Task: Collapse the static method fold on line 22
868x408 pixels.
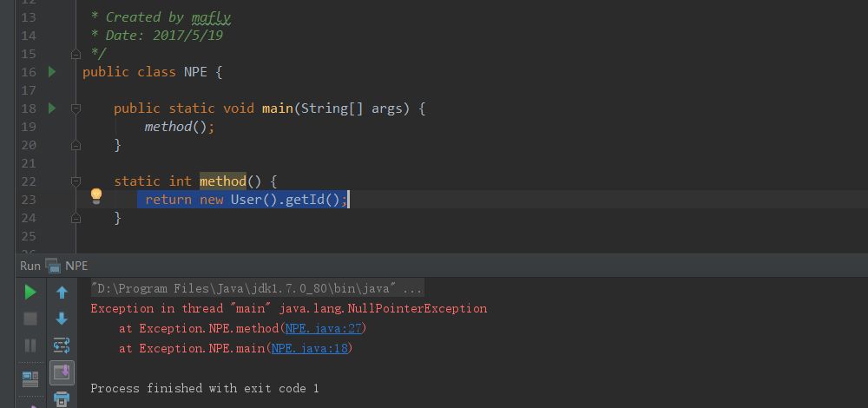Action: [76, 181]
